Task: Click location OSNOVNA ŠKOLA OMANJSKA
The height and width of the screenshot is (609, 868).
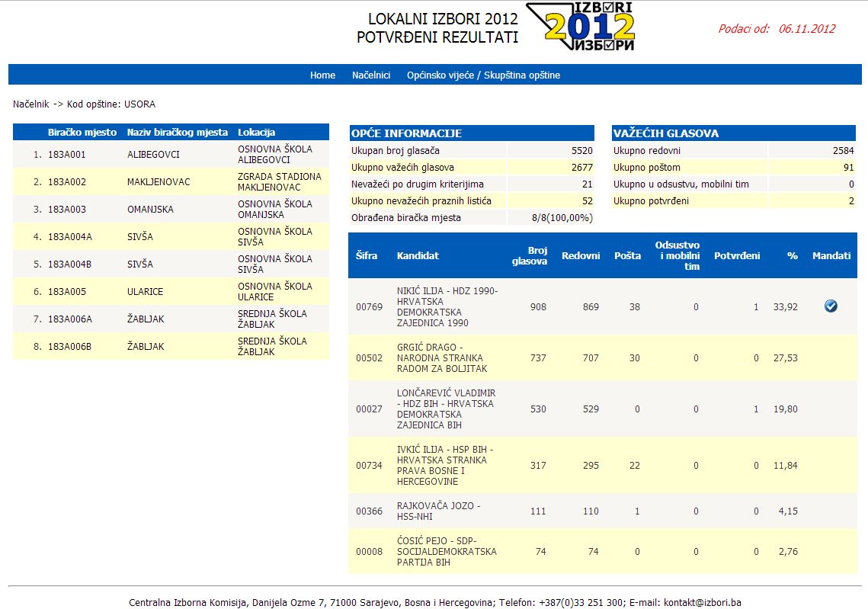Action: [x=275, y=210]
